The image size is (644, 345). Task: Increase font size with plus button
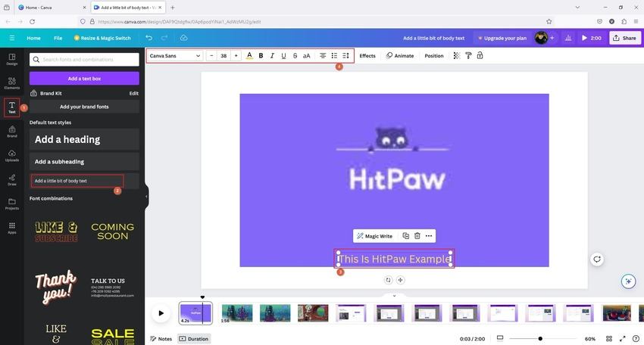[236, 56]
